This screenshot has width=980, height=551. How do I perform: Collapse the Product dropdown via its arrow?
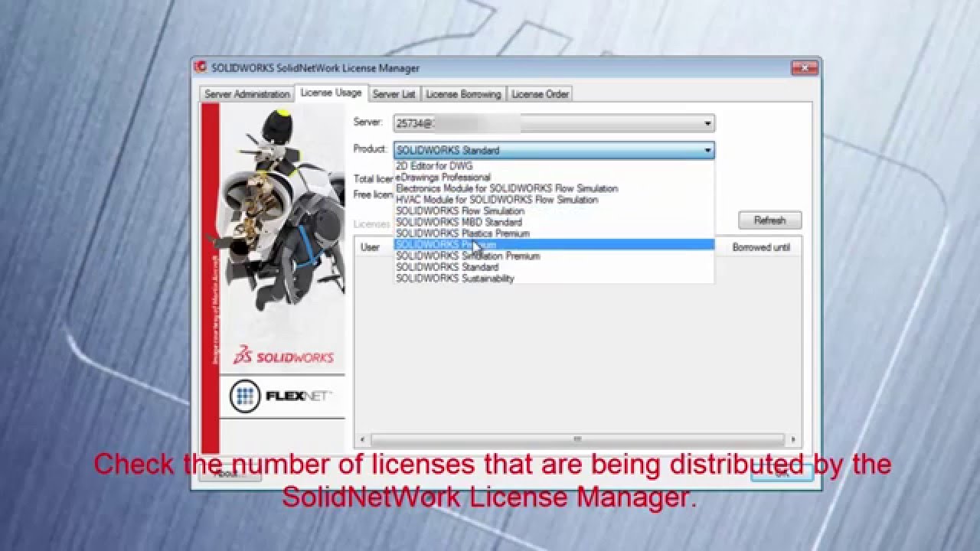point(708,151)
